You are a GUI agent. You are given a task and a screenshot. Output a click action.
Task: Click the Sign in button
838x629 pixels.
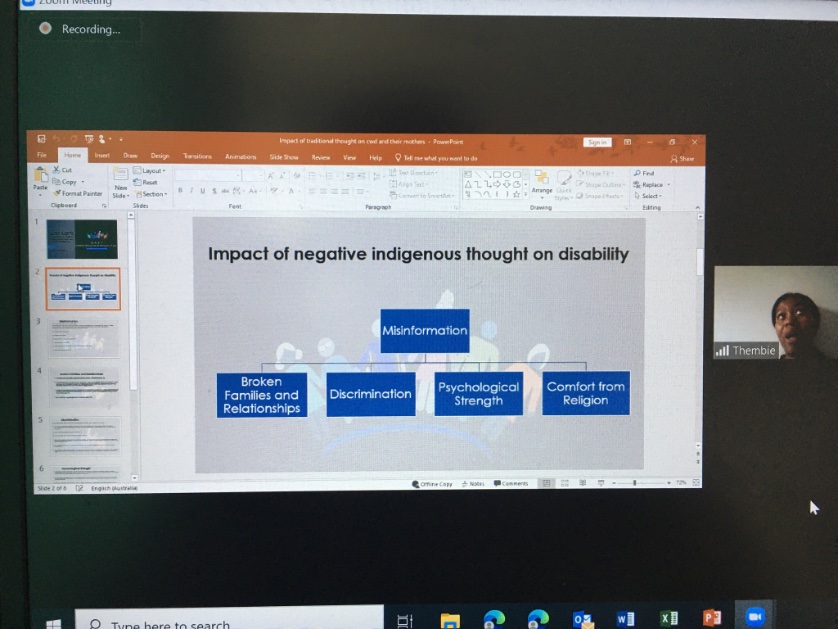click(598, 142)
